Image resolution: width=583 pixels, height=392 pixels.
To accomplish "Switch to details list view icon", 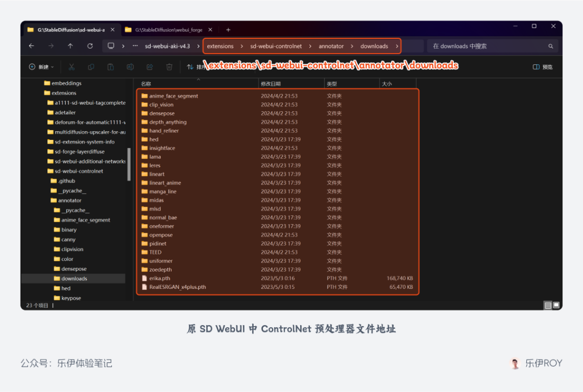I will (x=548, y=306).
